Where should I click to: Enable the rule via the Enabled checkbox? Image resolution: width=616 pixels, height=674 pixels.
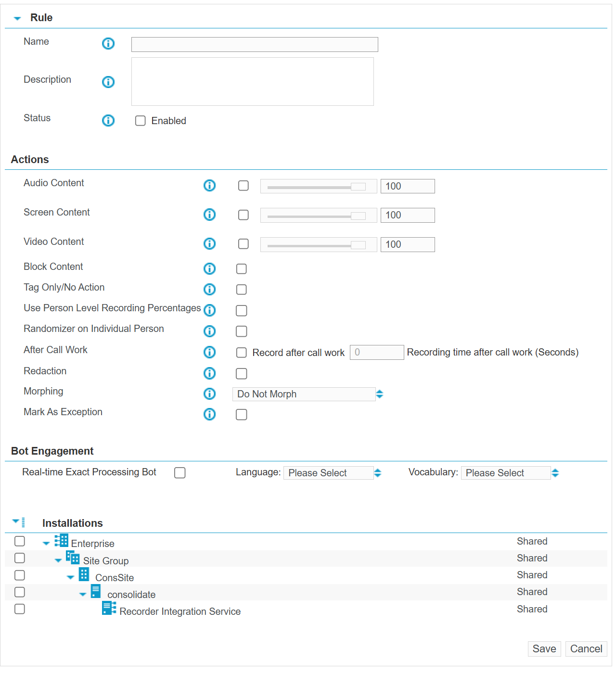[140, 120]
